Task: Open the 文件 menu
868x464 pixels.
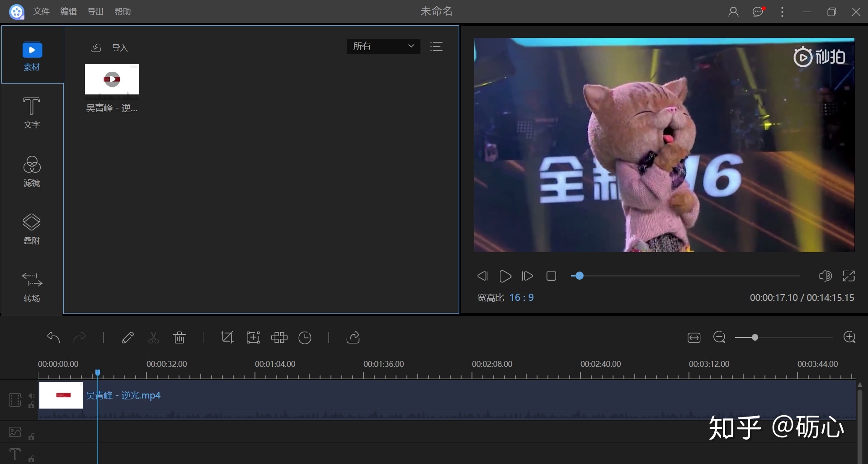Action: click(x=41, y=12)
